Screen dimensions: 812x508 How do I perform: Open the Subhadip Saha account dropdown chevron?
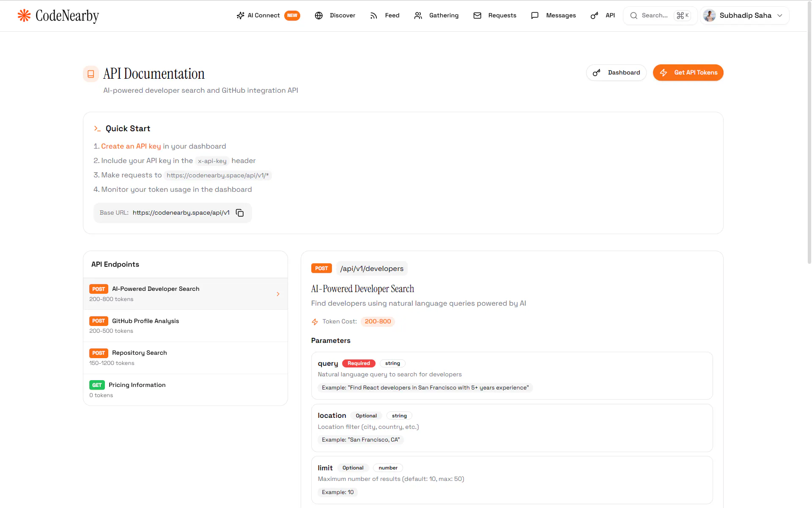[780, 16]
